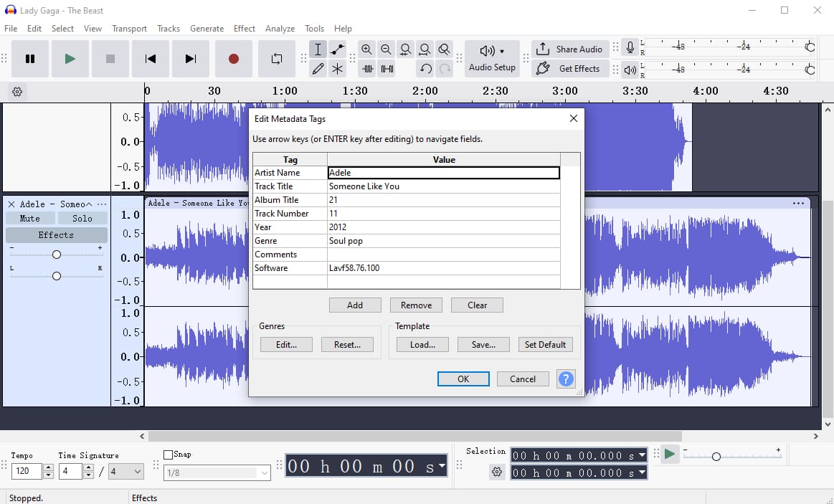Click the Undo arrow icon
Viewport: 834px width, 504px height.
click(x=425, y=69)
